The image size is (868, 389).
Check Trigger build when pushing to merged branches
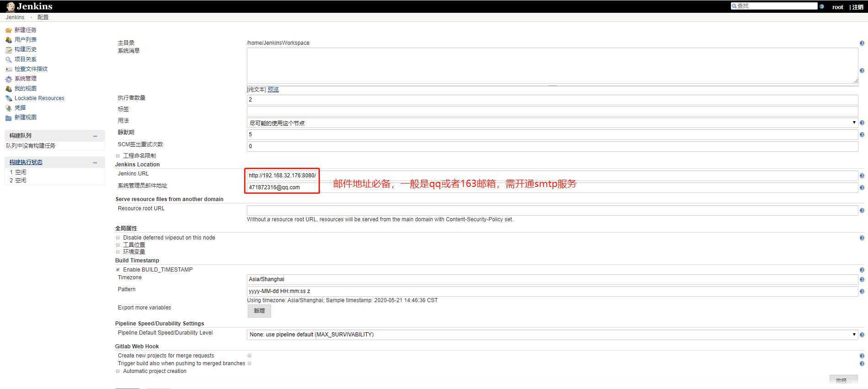[250, 363]
